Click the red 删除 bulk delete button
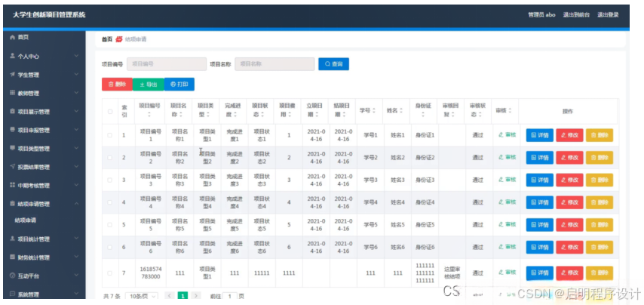The image size is (644, 305). (x=117, y=85)
